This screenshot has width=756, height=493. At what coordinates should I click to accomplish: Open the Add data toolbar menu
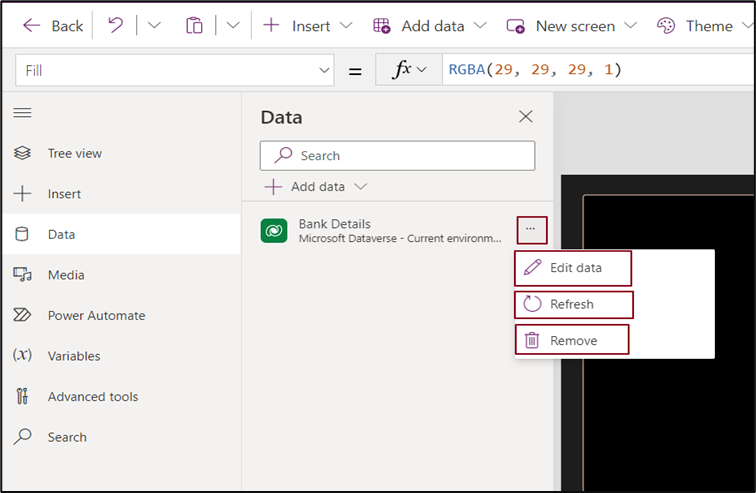(430, 26)
